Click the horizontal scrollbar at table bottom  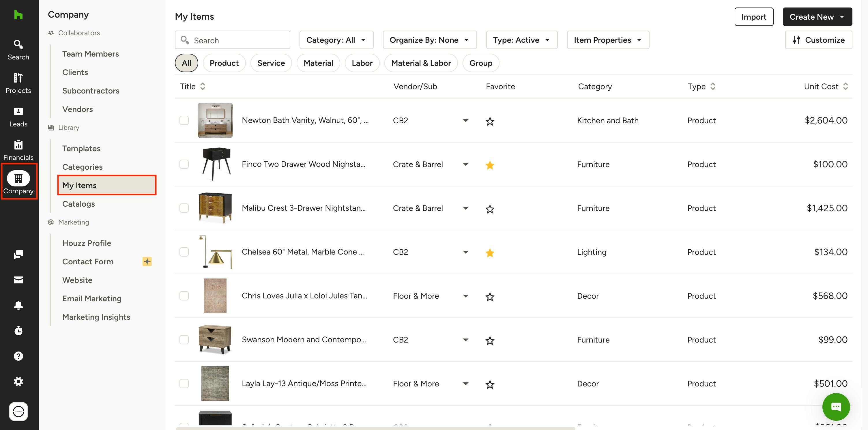(x=375, y=428)
